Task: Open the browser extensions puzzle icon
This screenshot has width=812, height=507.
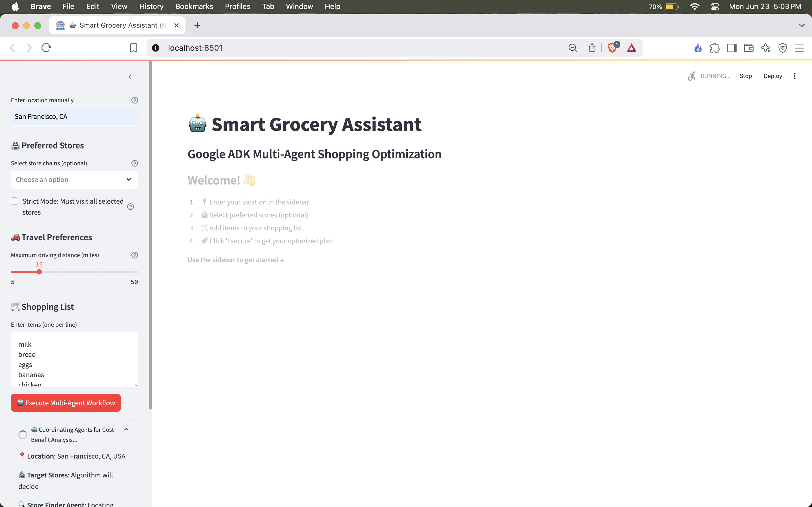Action: pyautogui.click(x=715, y=48)
